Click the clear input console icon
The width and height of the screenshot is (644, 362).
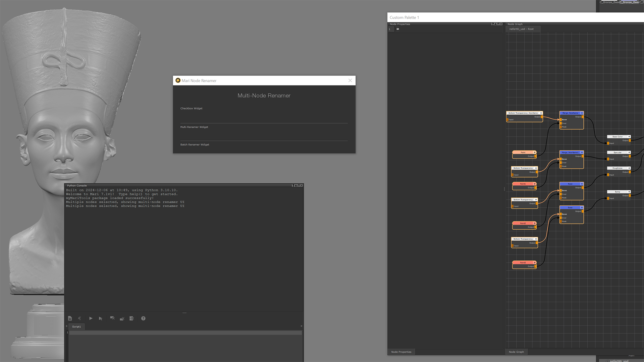pyautogui.click(x=112, y=318)
